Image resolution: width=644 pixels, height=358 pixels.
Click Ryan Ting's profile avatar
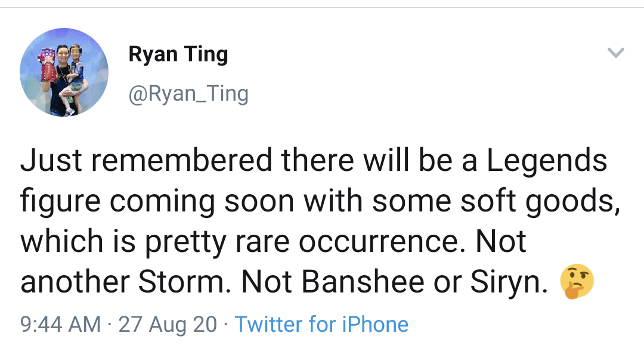pyautogui.click(x=64, y=72)
